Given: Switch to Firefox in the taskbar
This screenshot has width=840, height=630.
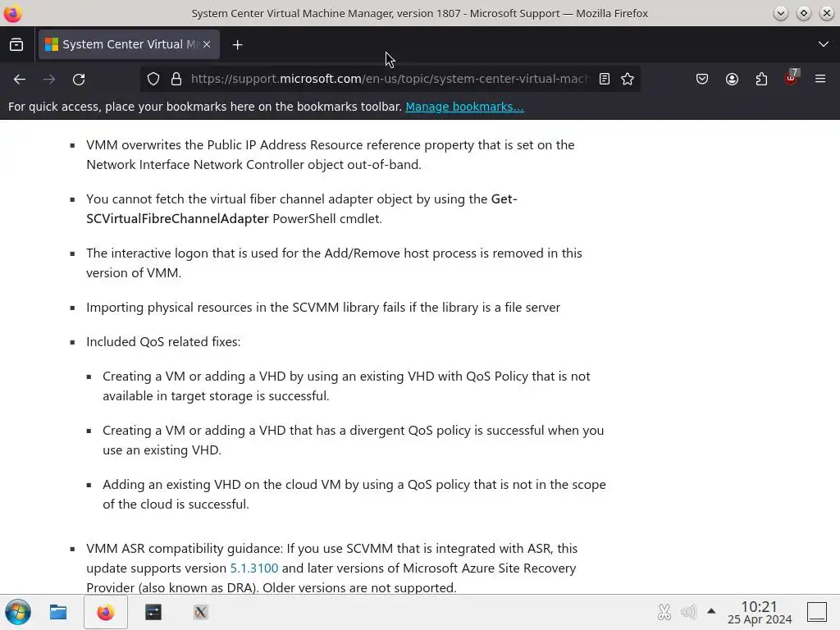Looking at the screenshot, I should pyautogui.click(x=106, y=612).
